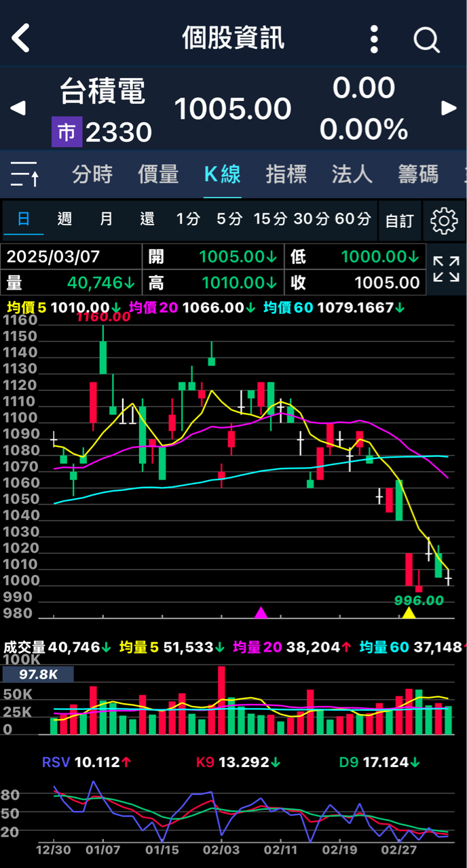Select the 60分 interval
The height and width of the screenshot is (868, 467).
(353, 219)
